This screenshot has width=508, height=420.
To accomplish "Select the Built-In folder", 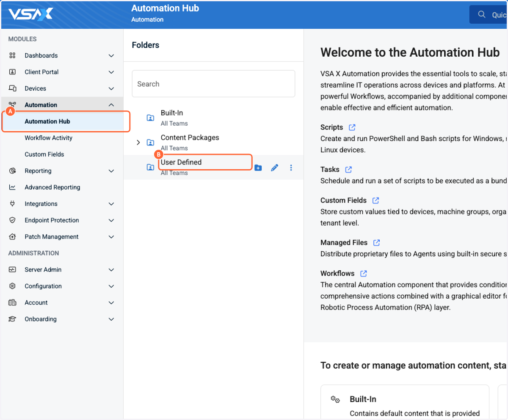I will tap(213, 118).
